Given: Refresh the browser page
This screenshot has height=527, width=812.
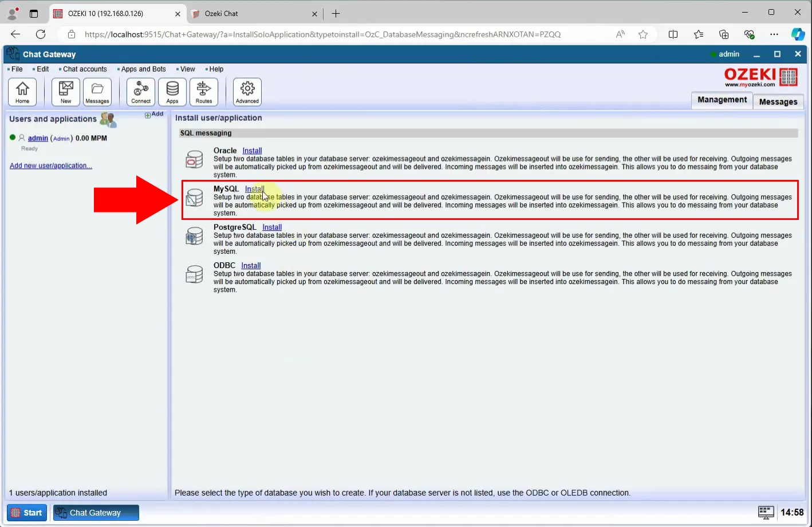Looking at the screenshot, I should pos(41,34).
